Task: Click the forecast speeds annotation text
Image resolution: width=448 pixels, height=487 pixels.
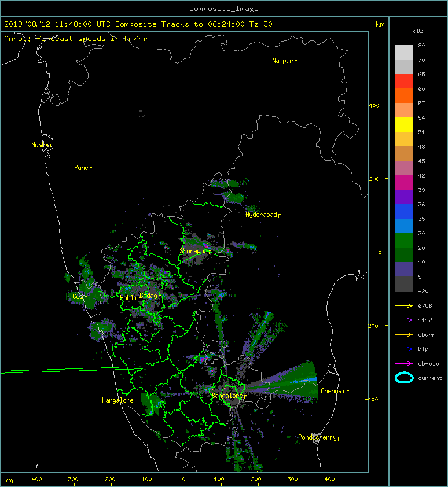Action: (76, 39)
